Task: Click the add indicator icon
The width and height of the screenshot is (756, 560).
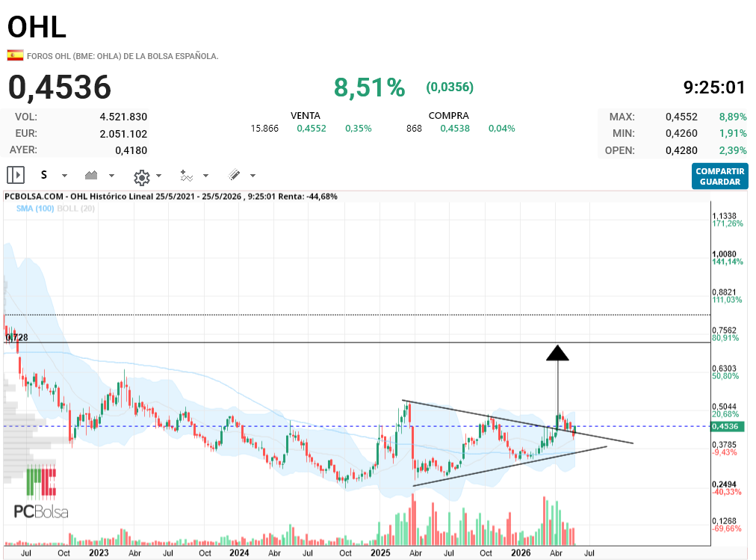Action: click(x=186, y=176)
